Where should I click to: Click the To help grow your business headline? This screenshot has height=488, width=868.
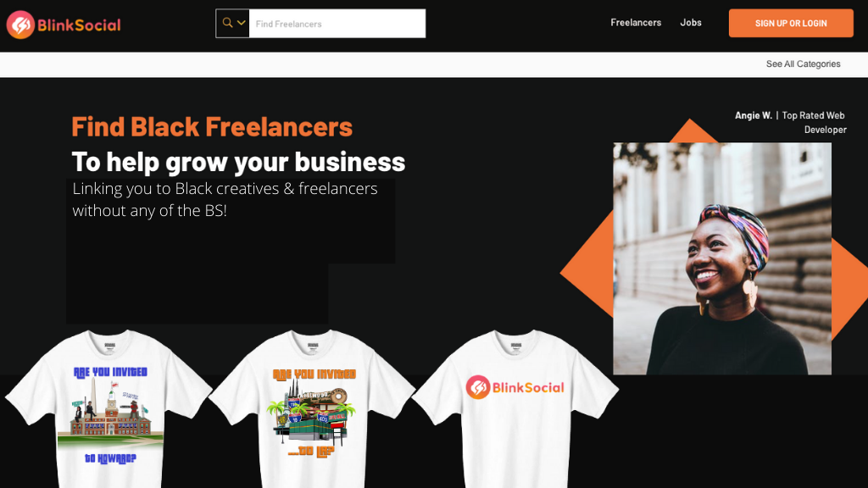coord(238,162)
